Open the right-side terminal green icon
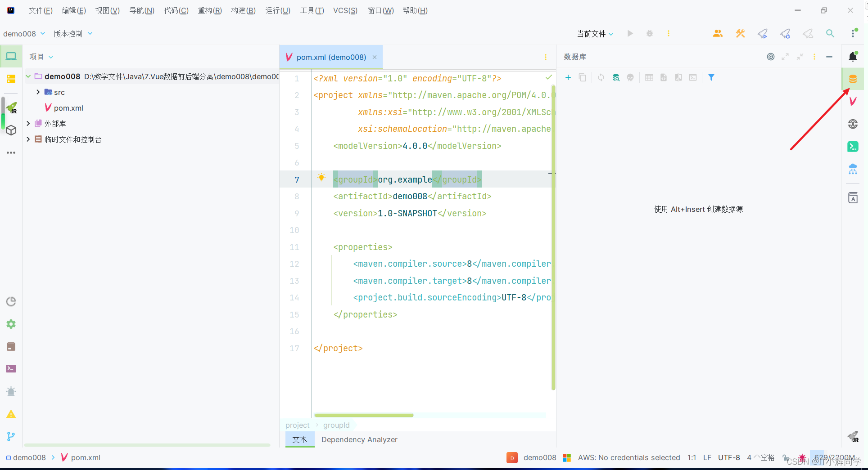868x470 pixels. (x=853, y=147)
